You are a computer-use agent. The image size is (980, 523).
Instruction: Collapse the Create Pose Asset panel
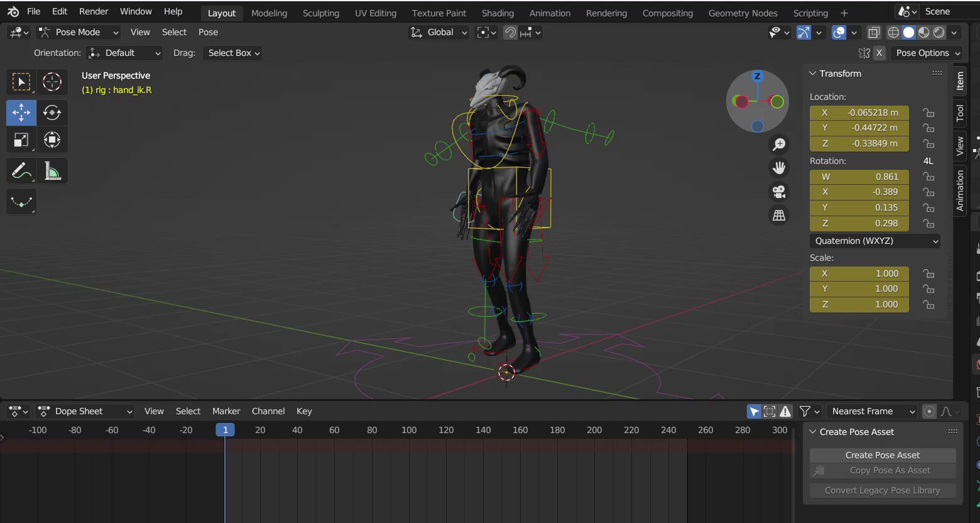point(812,432)
